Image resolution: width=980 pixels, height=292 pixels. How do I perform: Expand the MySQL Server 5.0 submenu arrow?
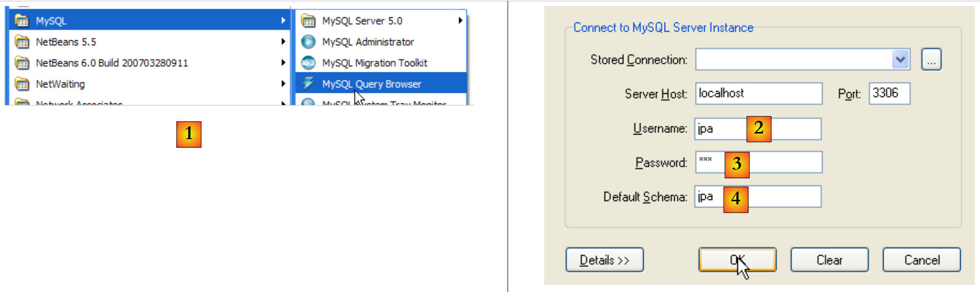tap(460, 21)
